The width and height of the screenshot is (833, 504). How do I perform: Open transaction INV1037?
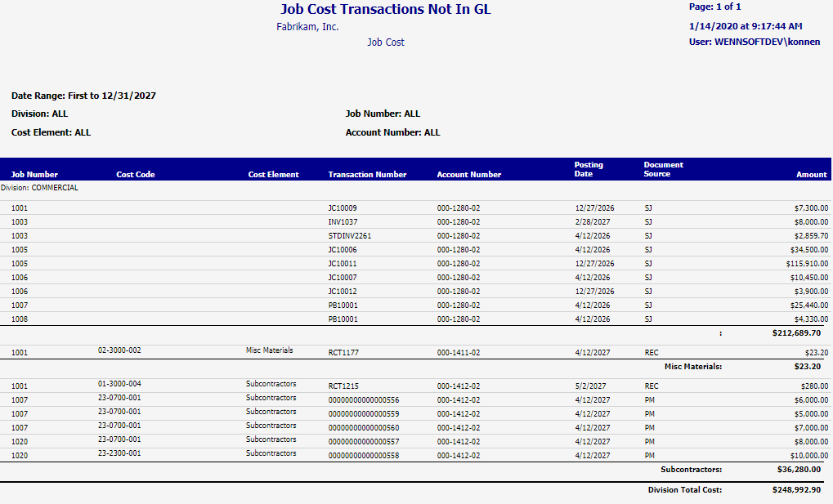(x=343, y=222)
